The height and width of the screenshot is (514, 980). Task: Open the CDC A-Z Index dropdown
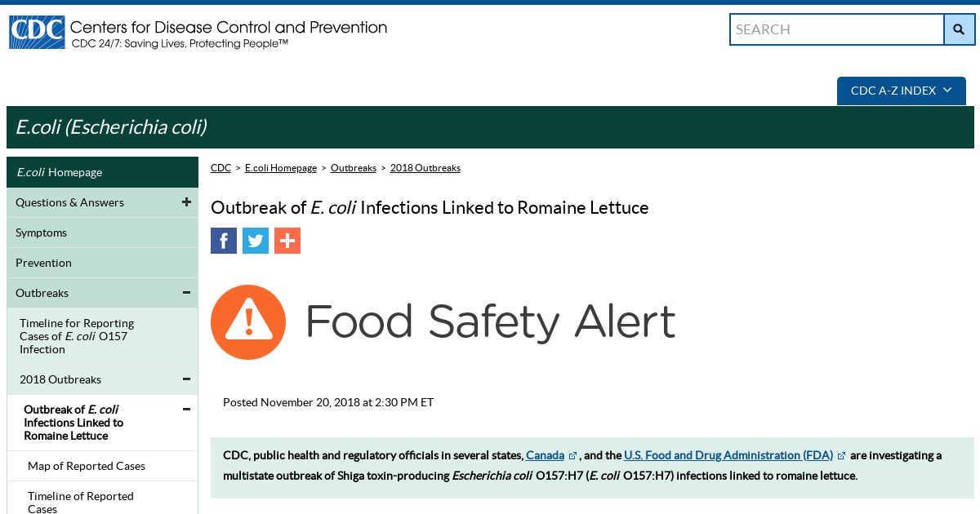click(x=902, y=91)
